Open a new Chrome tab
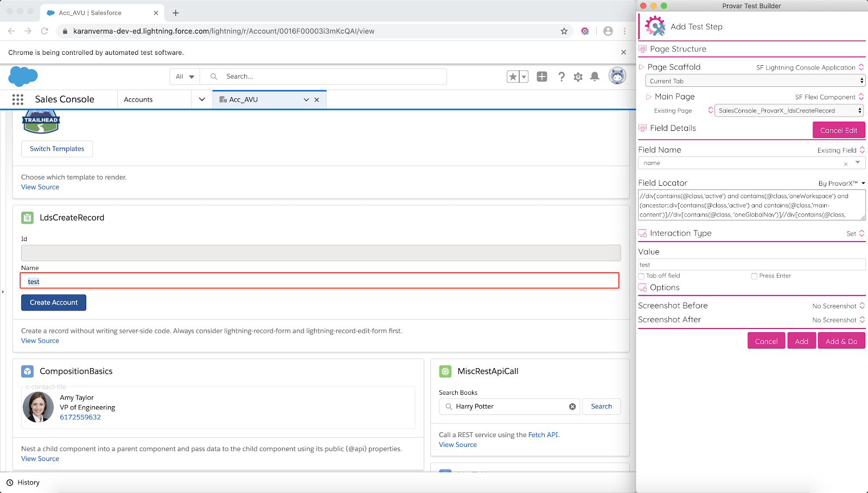 coord(175,12)
